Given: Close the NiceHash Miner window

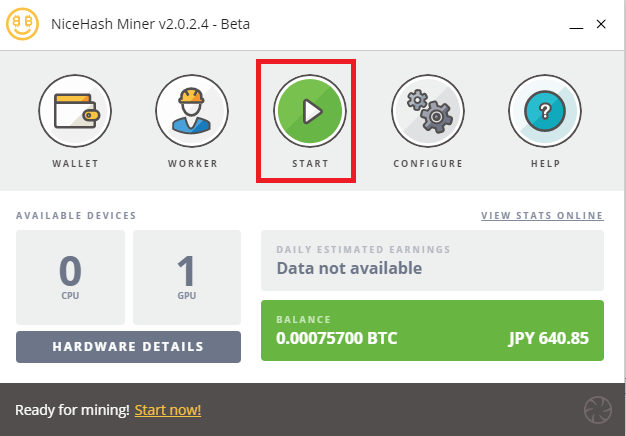Looking at the screenshot, I should (x=601, y=24).
